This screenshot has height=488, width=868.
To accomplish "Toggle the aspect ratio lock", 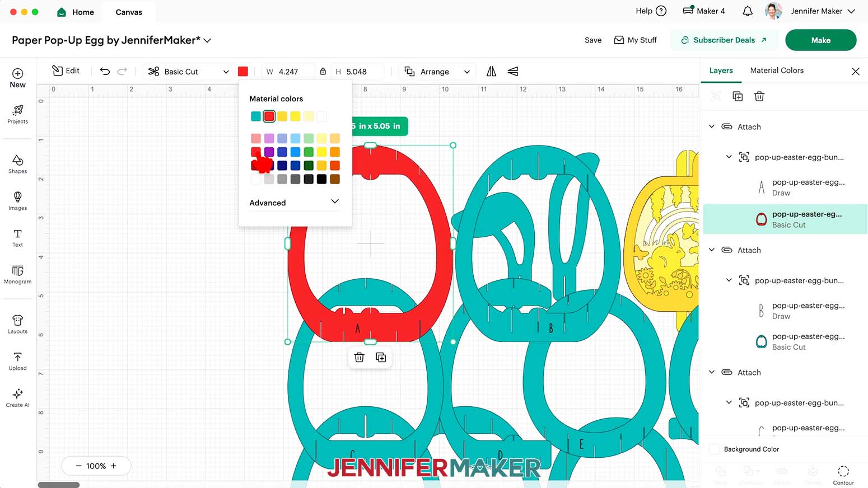I will coord(323,72).
